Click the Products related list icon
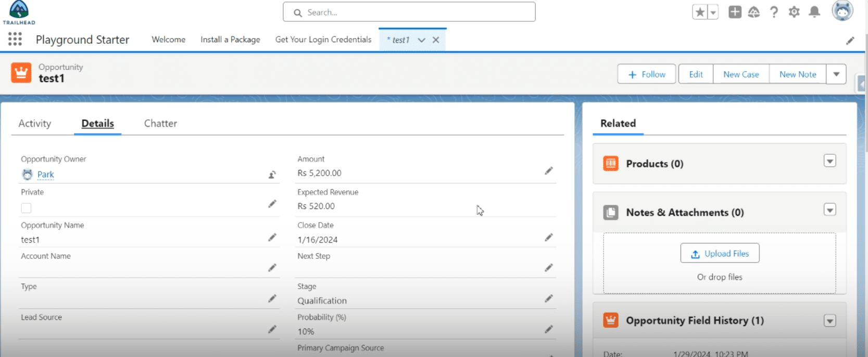This screenshot has width=868, height=357. tap(611, 164)
